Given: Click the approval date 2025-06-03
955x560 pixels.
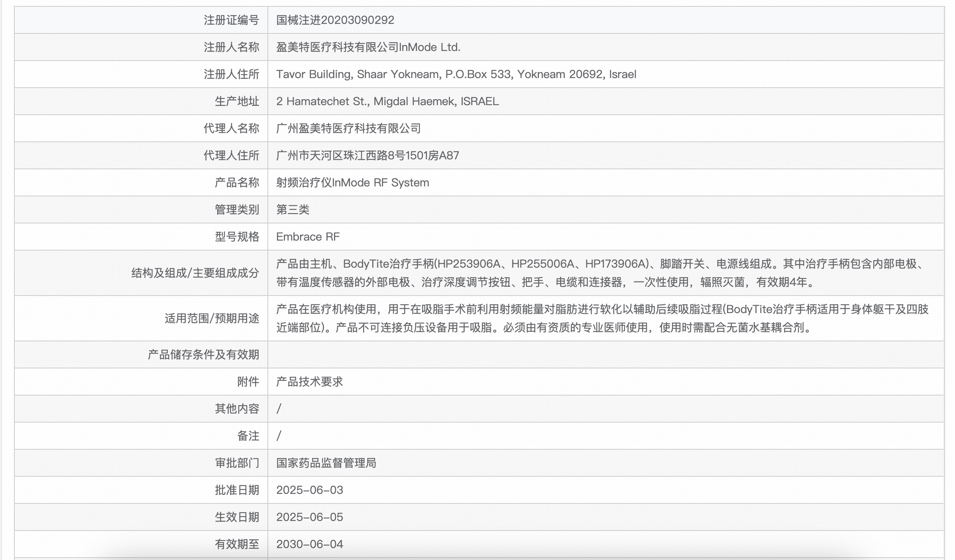Looking at the screenshot, I should point(309,490).
